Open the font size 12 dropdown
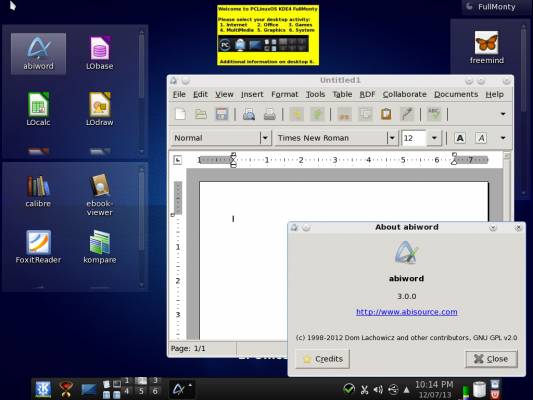The image size is (533, 400). coord(434,138)
